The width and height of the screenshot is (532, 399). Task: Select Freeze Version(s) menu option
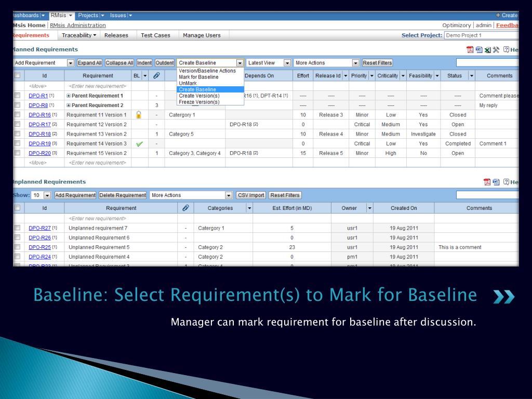click(199, 102)
